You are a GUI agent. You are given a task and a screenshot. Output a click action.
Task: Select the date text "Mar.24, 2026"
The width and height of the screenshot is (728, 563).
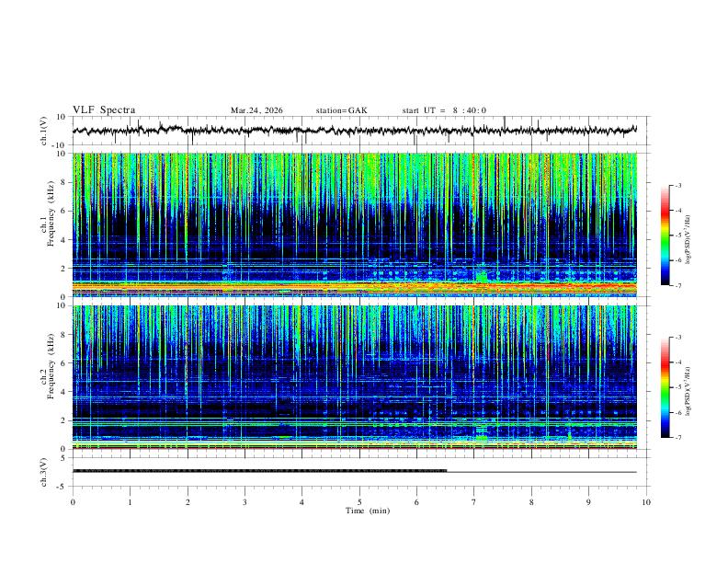coord(256,110)
